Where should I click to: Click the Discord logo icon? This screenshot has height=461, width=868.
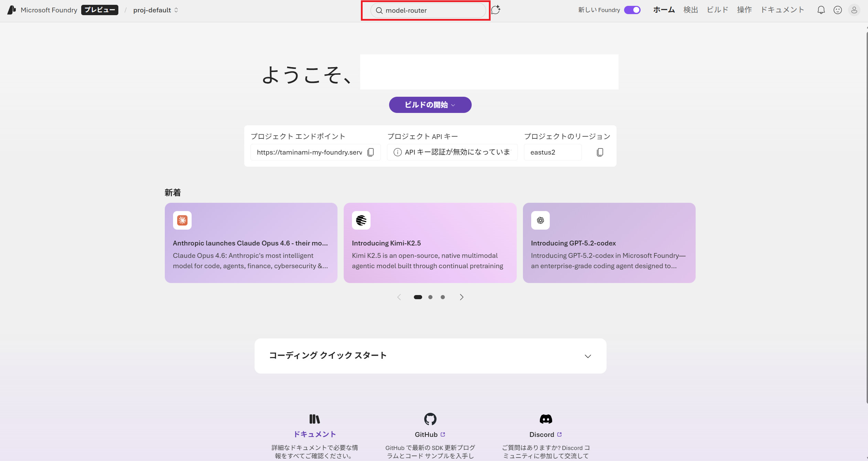pyautogui.click(x=546, y=419)
